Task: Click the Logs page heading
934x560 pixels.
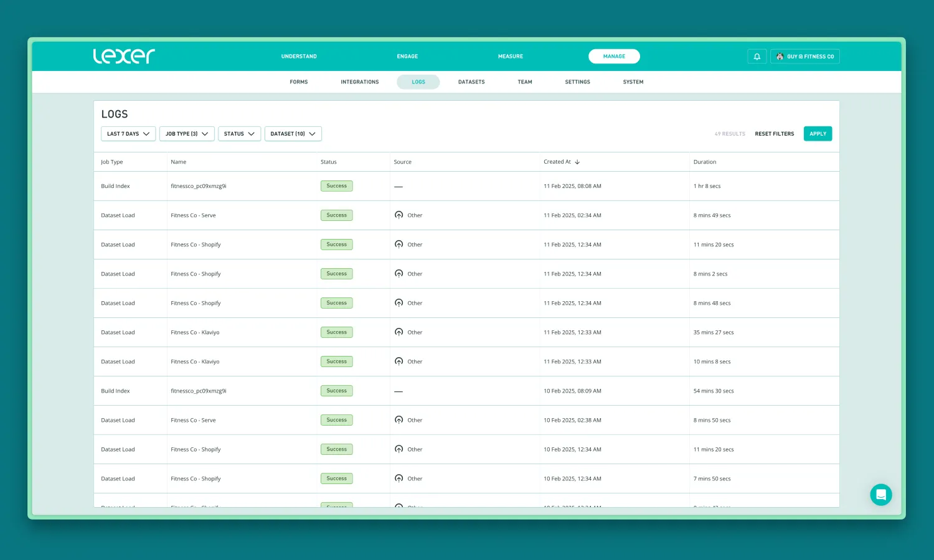Action: point(115,114)
